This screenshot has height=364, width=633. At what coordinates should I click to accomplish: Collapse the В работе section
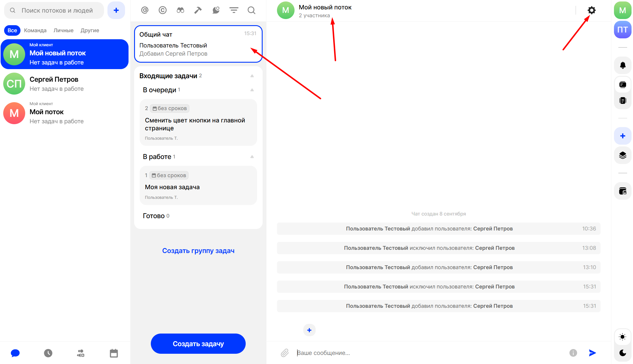click(x=252, y=157)
